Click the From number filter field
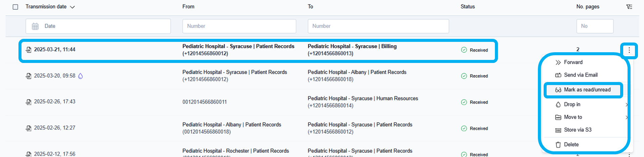This screenshot has width=644, height=157. (239, 26)
